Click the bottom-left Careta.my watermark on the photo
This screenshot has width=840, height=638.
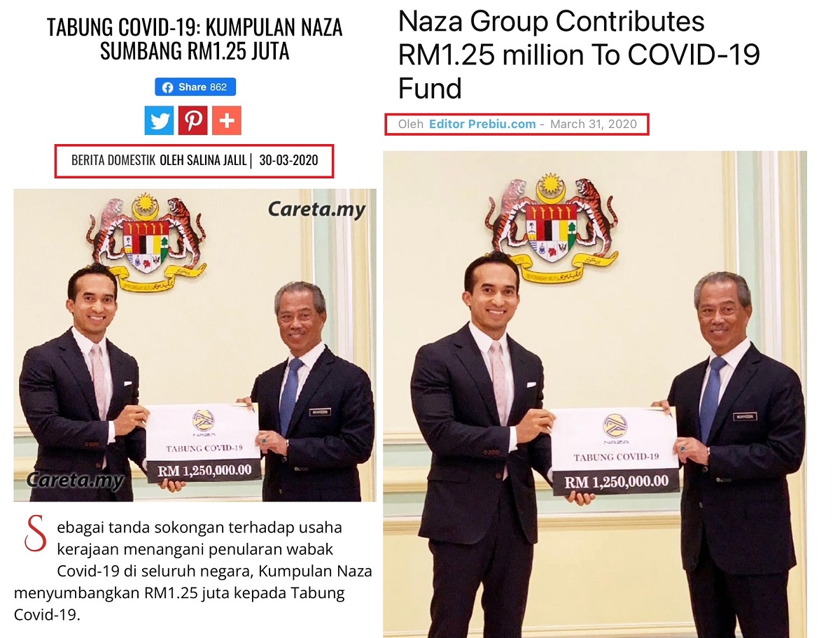point(76,480)
